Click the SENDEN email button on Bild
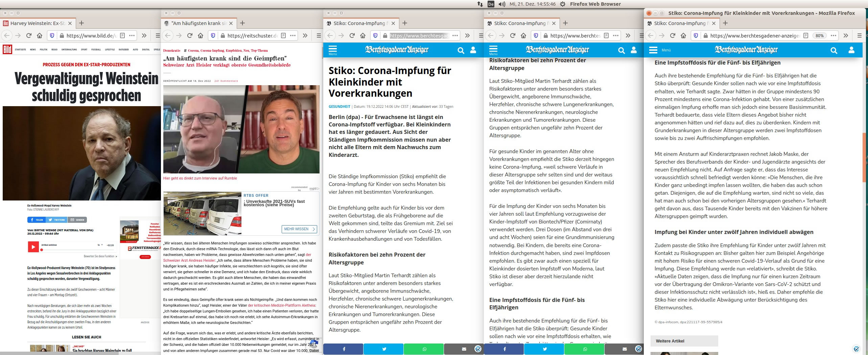 click(77, 220)
